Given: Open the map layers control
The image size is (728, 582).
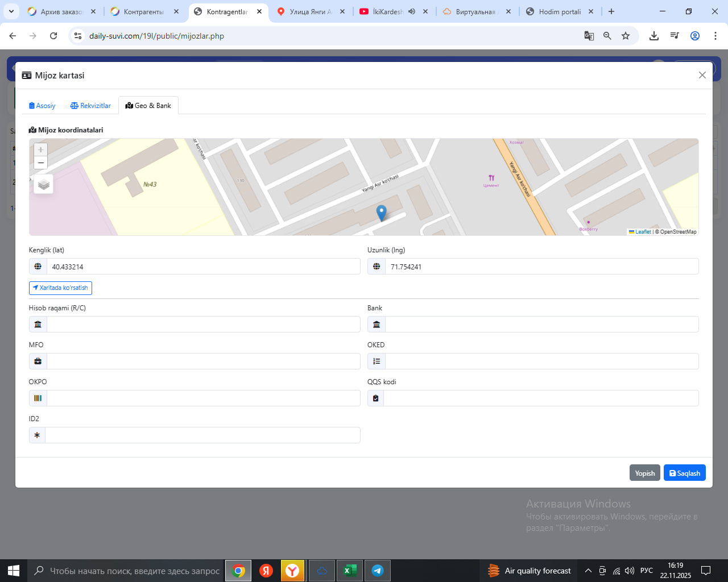Looking at the screenshot, I should click(43, 184).
